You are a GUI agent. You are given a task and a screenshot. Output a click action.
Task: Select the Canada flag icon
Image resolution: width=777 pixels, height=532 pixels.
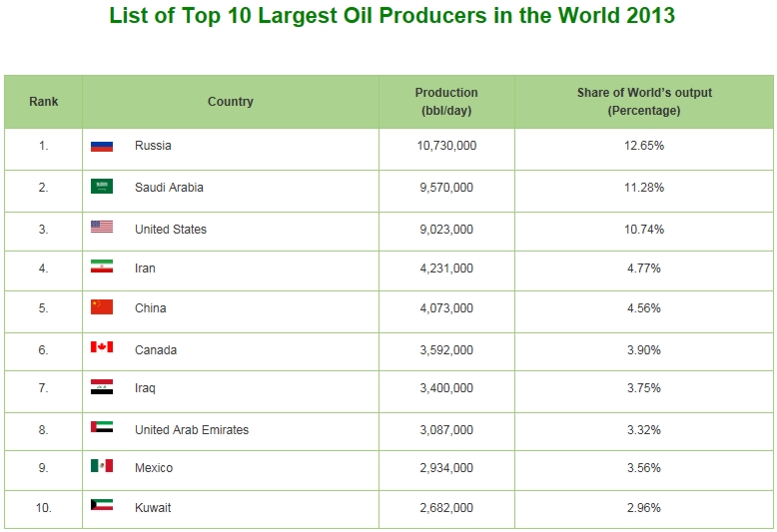[x=102, y=348]
